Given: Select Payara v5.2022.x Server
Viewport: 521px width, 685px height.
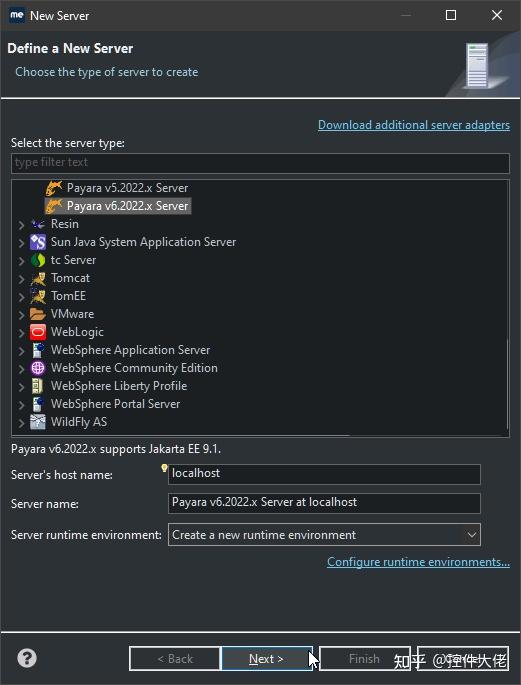Looking at the screenshot, I should point(127,188).
